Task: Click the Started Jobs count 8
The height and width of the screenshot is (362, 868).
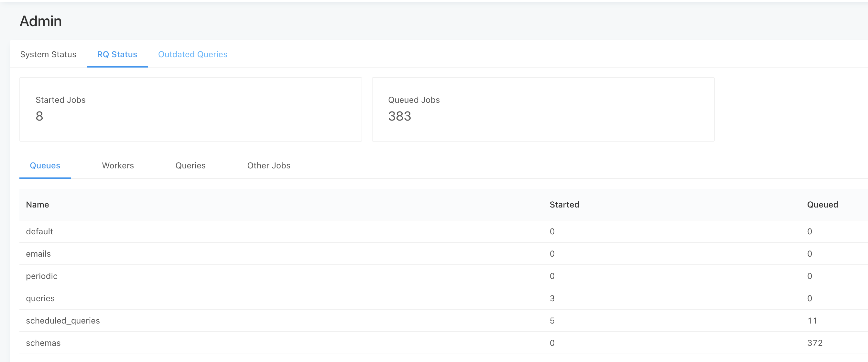Action: [39, 116]
